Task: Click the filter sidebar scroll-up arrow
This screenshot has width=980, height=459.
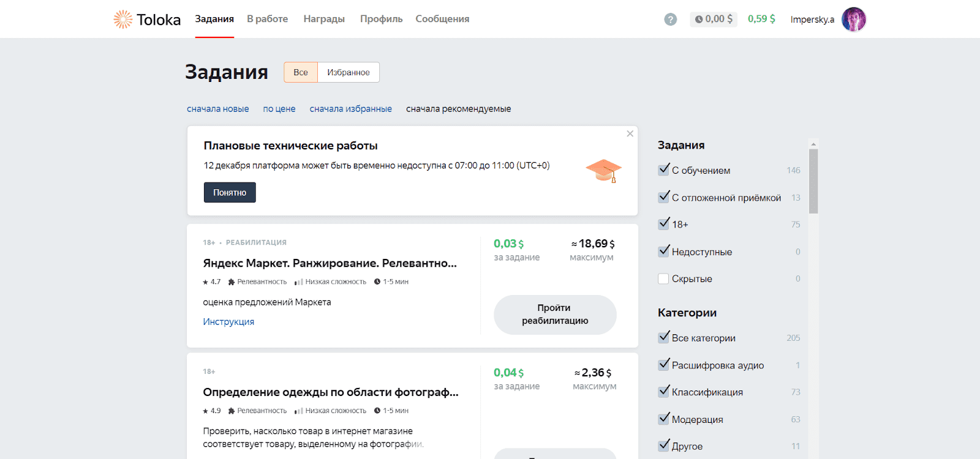Action: [x=813, y=144]
